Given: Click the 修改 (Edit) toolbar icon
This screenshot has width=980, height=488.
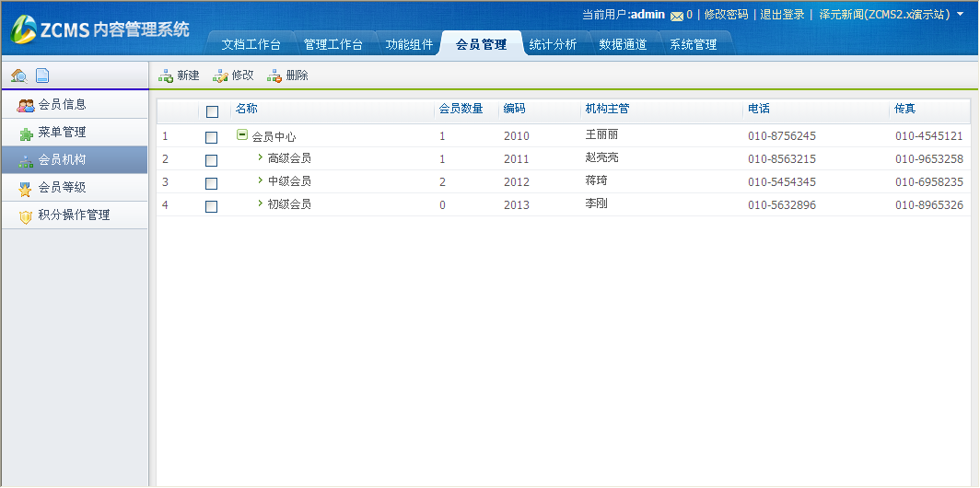Looking at the screenshot, I should point(220,76).
